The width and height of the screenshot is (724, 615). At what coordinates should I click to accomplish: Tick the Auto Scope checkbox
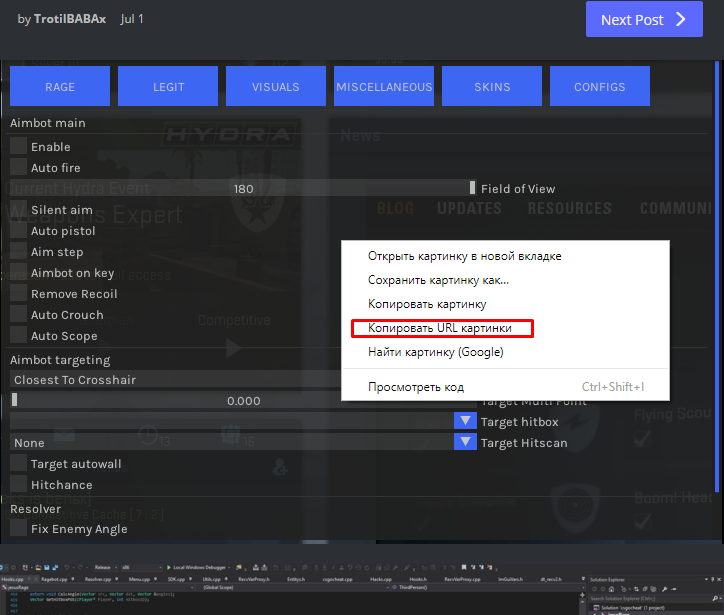tap(18, 335)
